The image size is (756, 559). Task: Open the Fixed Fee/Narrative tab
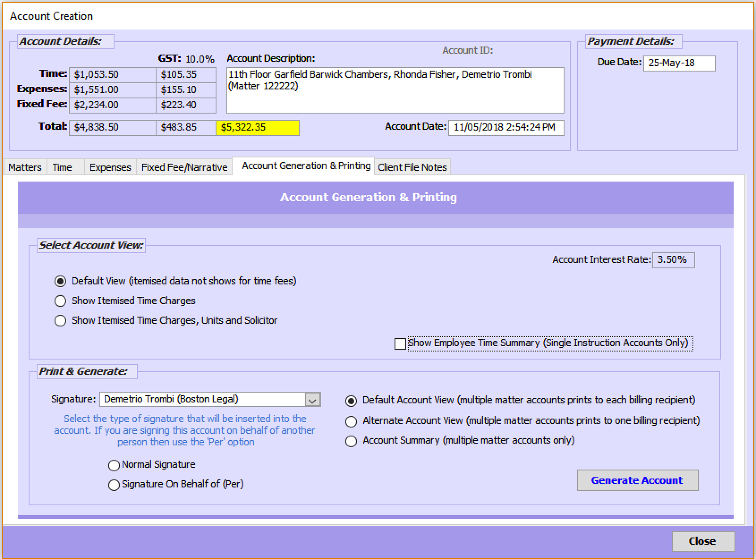pyautogui.click(x=184, y=167)
